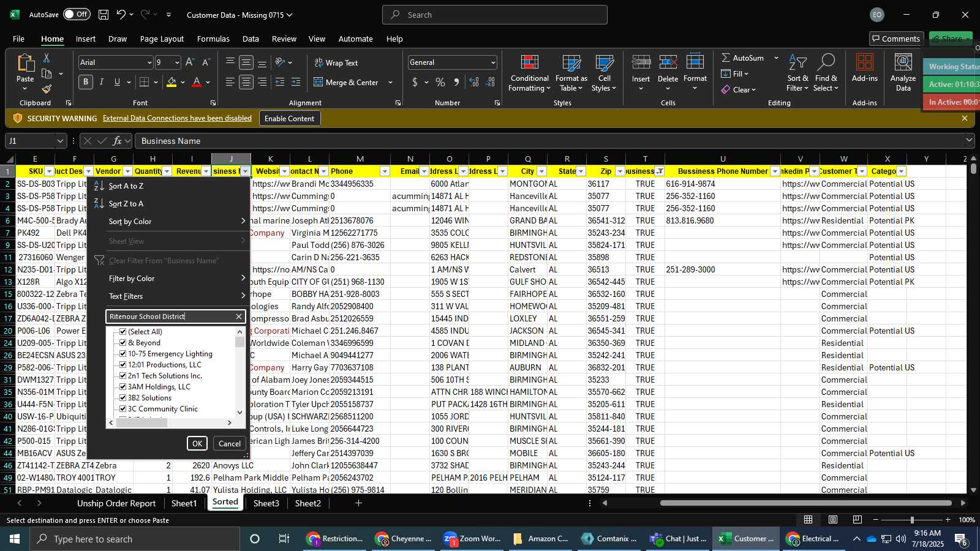This screenshot has width=980, height=551.
Task: Toggle Italic formatting
Action: click(x=101, y=82)
